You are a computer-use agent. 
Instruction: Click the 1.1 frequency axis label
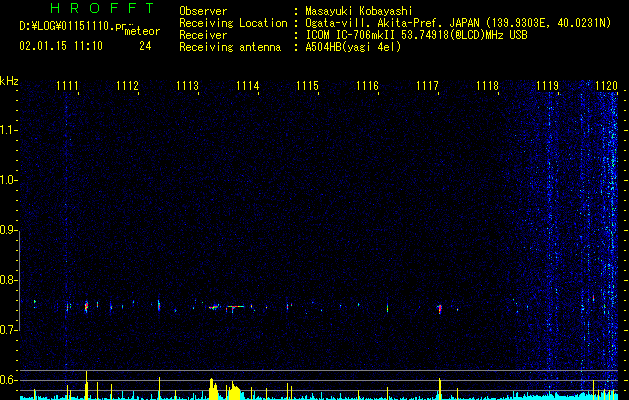pos(8,130)
